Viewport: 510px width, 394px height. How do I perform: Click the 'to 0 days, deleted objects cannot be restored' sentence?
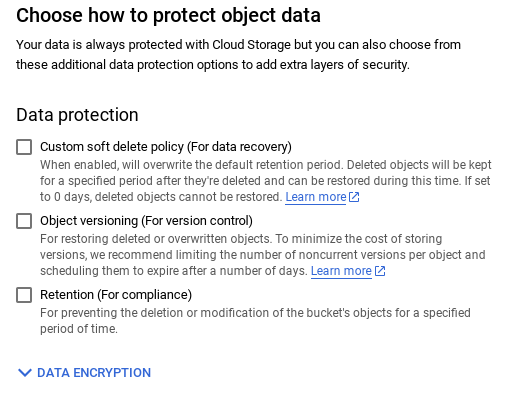click(161, 197)
